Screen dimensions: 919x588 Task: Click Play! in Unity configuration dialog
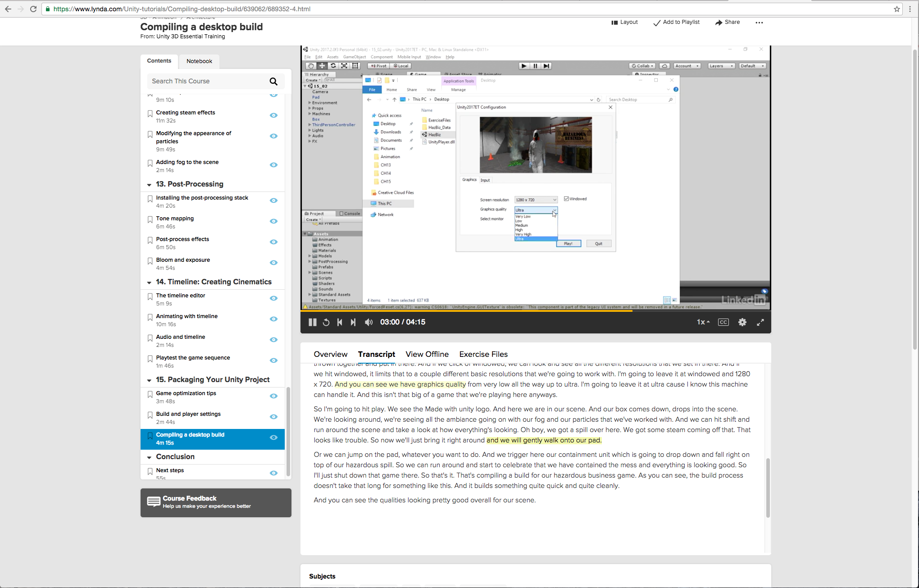tap(569, 244)
